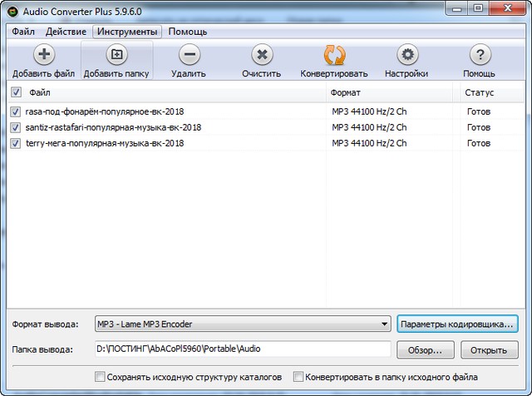Click format cell MP3 44100 Hz/2 Ch of santiz row
Screen dimensions: 532x396
coord(369,127)
